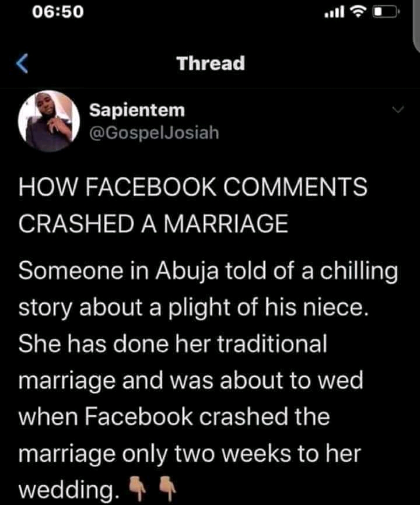Tap the Thread header title
The width and height of the screenshot is (420, 505).
click(x=211, y=63)
